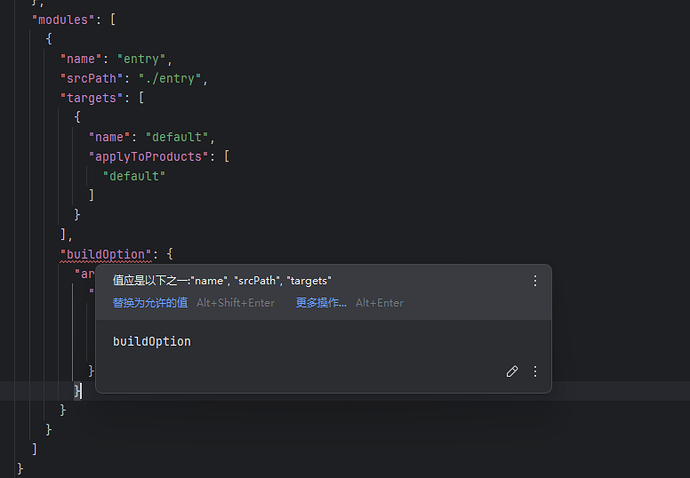This screenshot has width=690, height=478.
Task: Click the 替换为允许的值 quick-fix link
Action: click(x=150, y=303)
